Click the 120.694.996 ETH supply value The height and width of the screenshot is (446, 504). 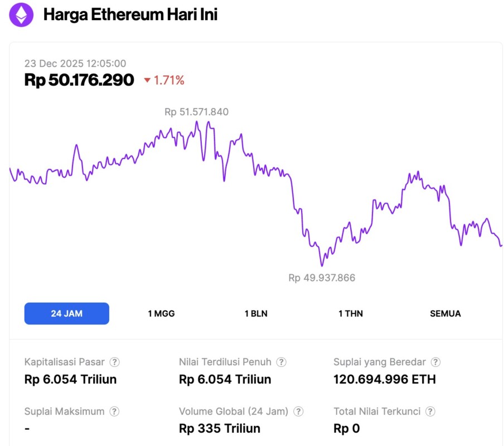pos(384,380)
